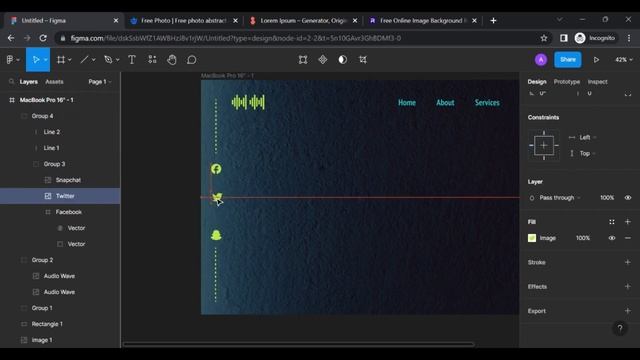Open the Chrome three-dot menu
640x360 pixels.
[629, 38]
